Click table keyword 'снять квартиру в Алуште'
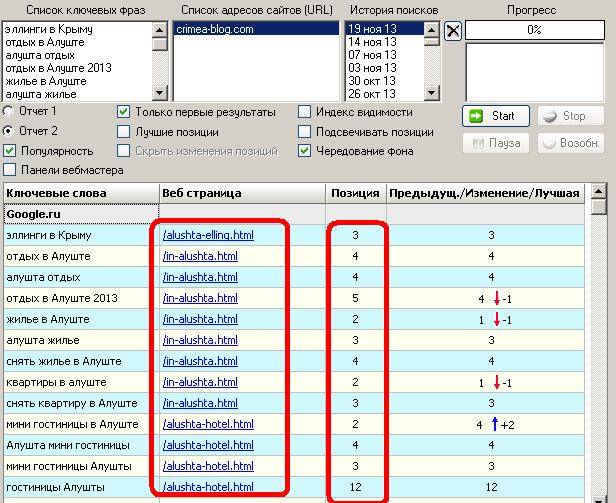The image size is (616, 503). point(72,403)
